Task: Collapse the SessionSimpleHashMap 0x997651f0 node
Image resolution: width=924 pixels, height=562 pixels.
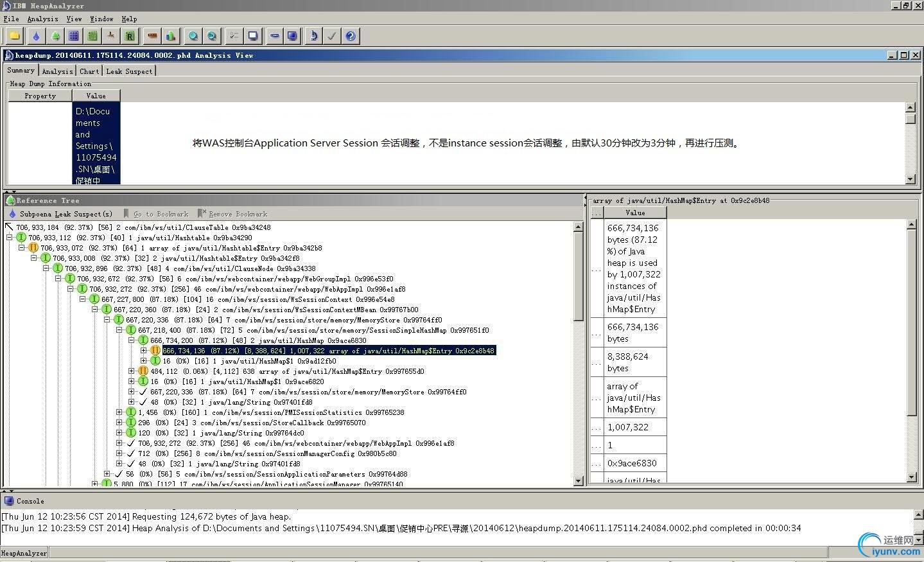Action: coord(119,330)
